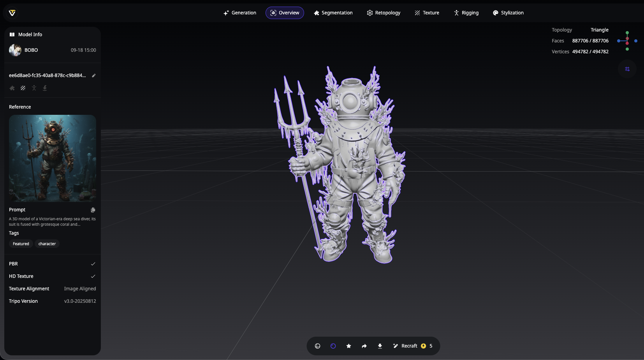Click the grid settings icon at right edge
The width and height of the screenshot is (644, 360).
tap(627, 69)
